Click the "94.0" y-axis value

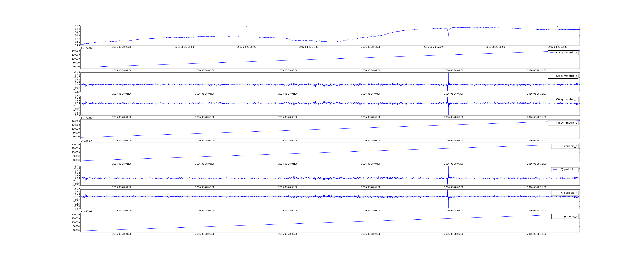[x=77, y=36]
